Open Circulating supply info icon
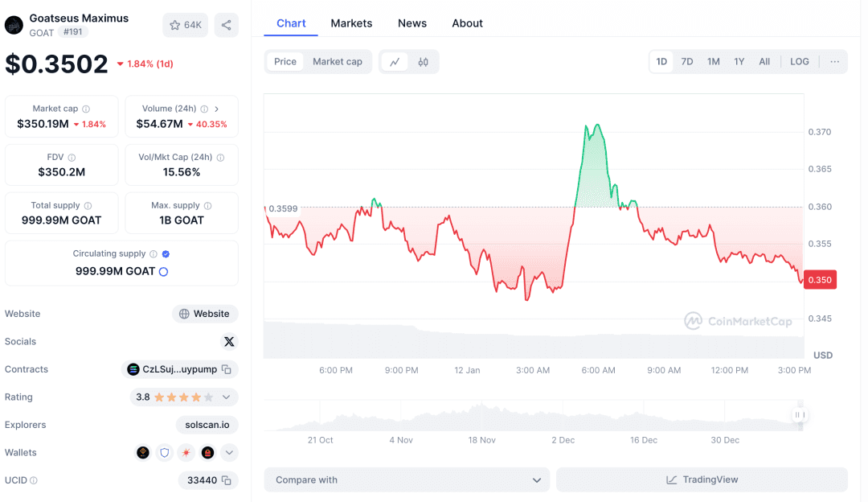 coord(154,253)
